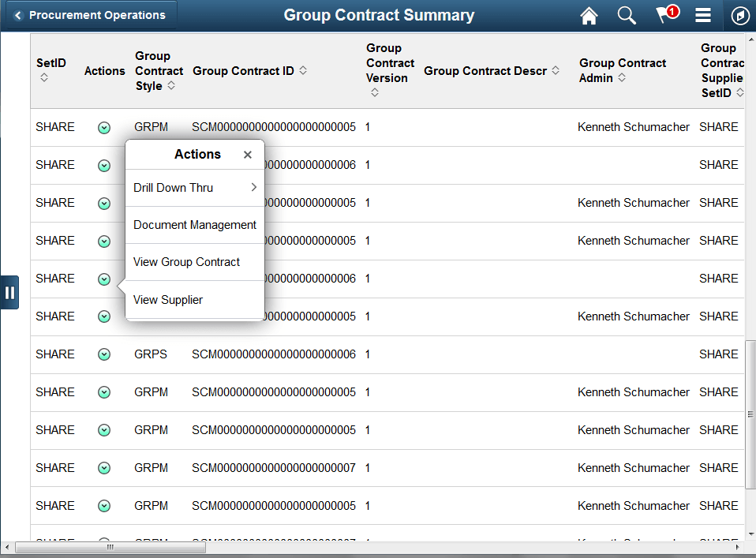Open the Home icon in the header
The width and height of the screenshot is (756, 558).
point(589,16)
